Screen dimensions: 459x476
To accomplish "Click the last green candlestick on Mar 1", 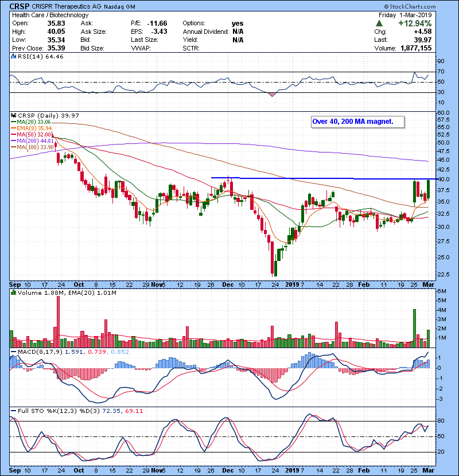I will [428, 189].
